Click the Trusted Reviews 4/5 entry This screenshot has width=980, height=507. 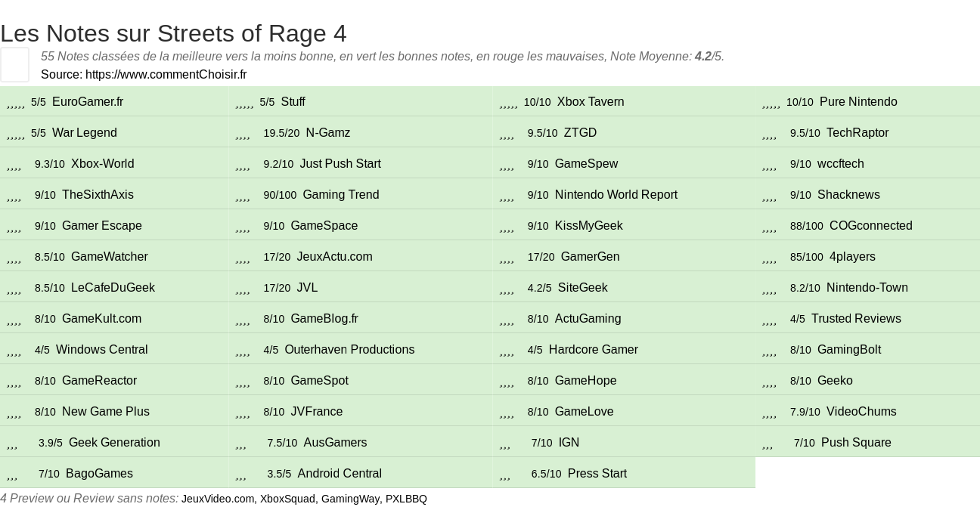coord(868,318)
